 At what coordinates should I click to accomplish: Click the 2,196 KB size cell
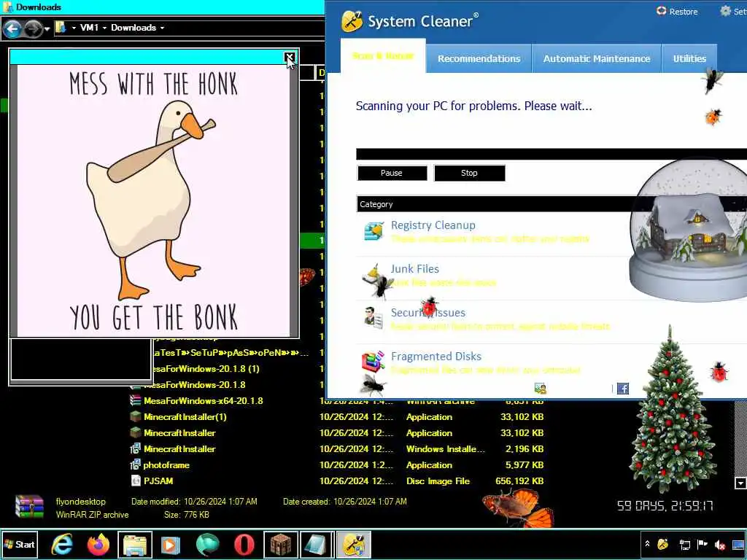point(525,449)
